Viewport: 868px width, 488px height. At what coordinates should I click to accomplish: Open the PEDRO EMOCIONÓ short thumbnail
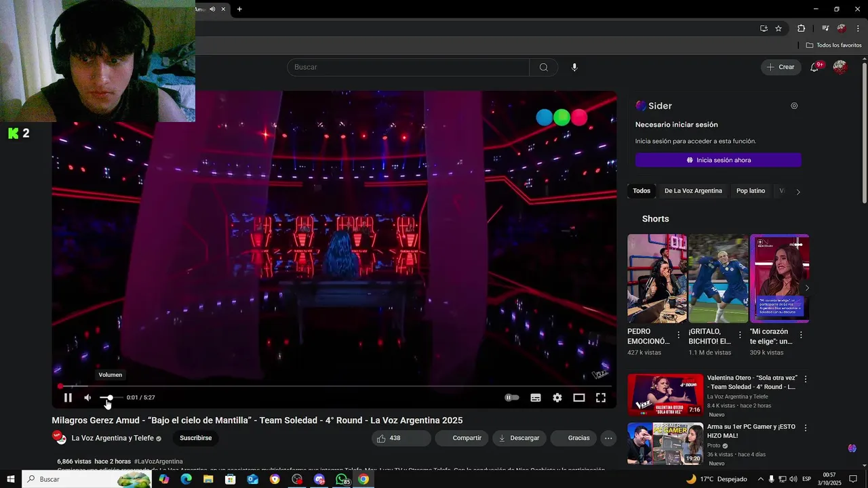click(657, 279)
